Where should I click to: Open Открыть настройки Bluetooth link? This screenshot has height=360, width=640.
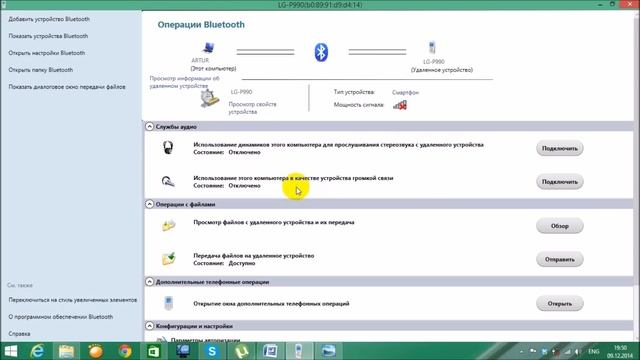[x=47, y=53]
